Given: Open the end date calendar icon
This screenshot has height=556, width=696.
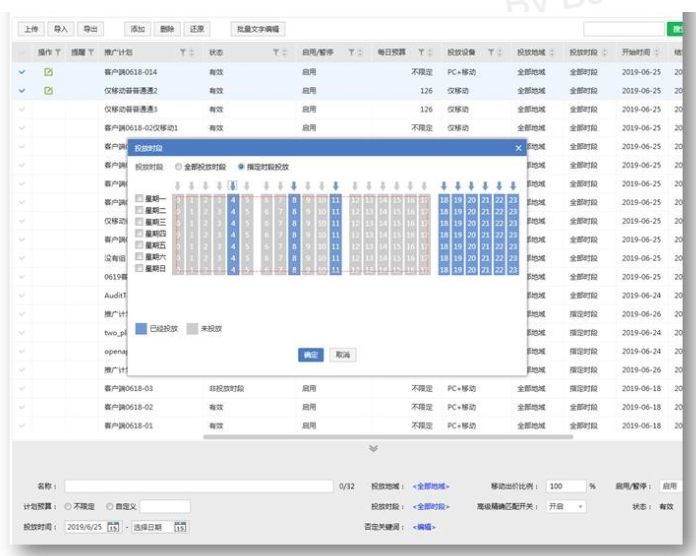Looking at the screenshot, I should pos(180,527).
